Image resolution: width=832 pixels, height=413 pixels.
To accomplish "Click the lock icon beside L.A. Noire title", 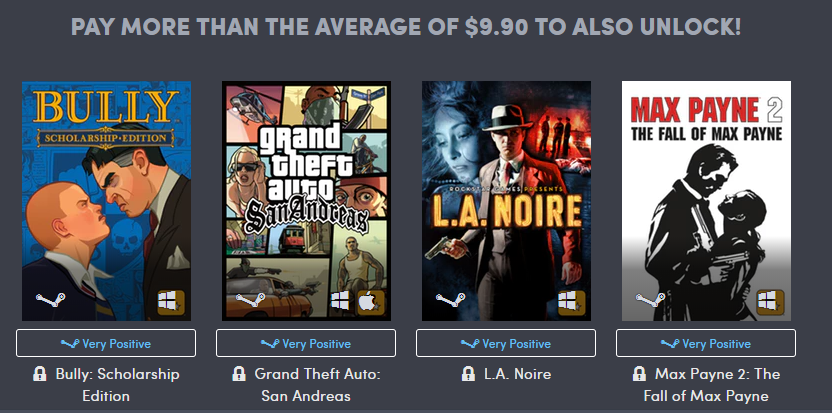I will click(x=468, y=374).
